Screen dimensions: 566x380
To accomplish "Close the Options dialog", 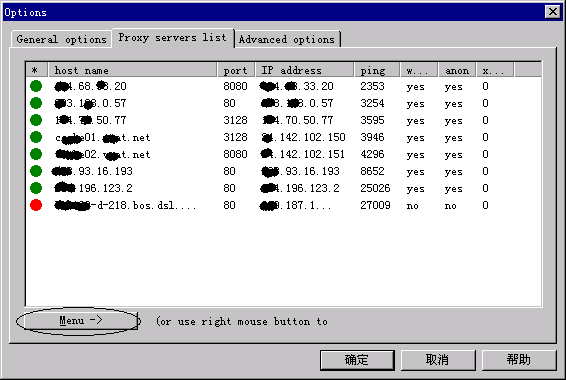I will point(553,12).
